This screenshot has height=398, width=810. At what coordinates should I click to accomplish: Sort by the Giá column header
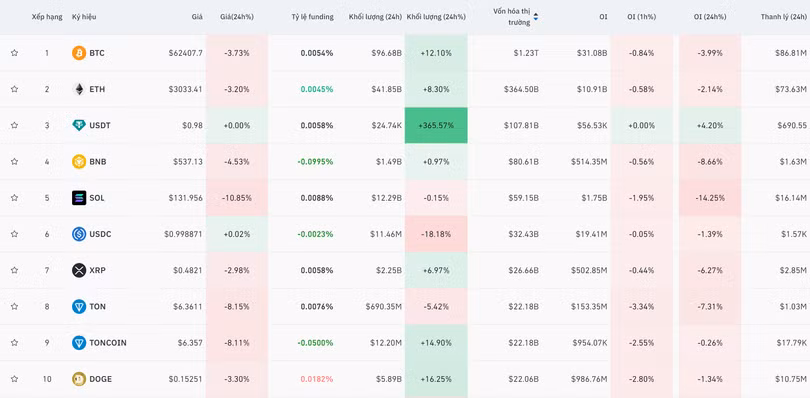[197, 17]
